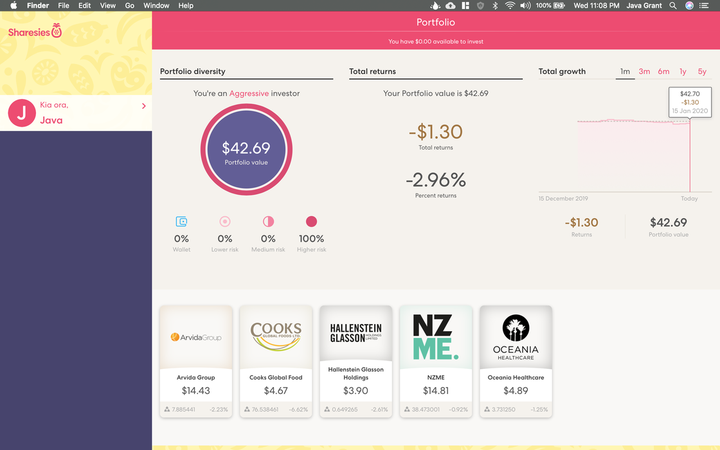The width and height of the screenshot is (720, 450).
Task: Select the 1m growth timeframe
Action: [x=625, y=72]
